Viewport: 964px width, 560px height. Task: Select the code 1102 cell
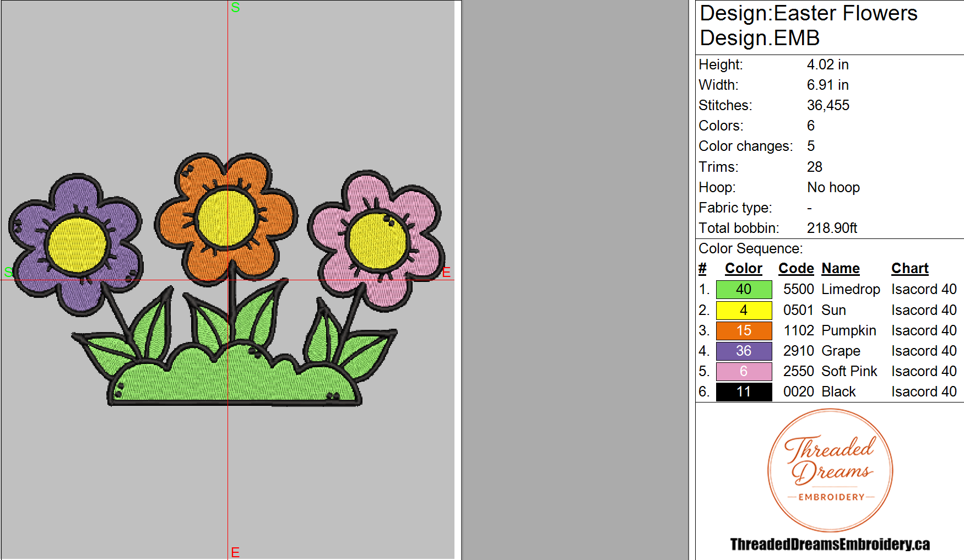(799, 331)
